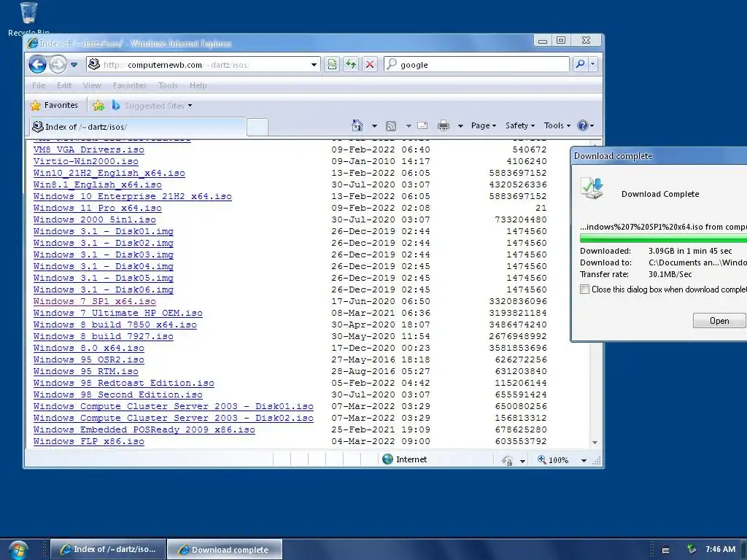
Task: Switch to Download complete taskbar button
Action: pyautogui.click(x=225, y=549)
